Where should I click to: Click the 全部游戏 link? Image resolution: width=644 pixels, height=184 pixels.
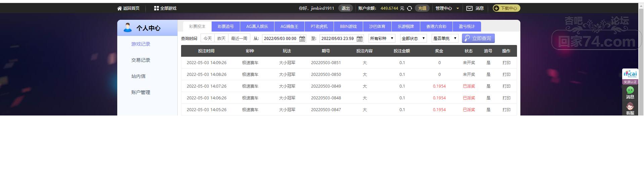click(x=168, y=8)
